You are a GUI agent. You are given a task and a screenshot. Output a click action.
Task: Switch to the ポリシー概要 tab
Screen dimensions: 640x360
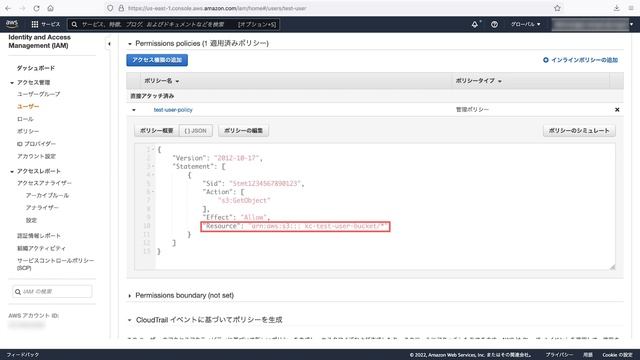[x=156, y=131]
